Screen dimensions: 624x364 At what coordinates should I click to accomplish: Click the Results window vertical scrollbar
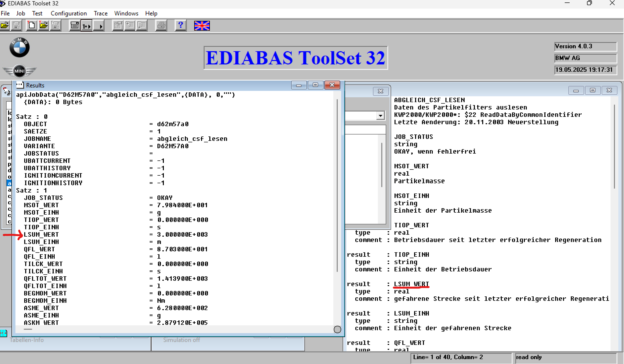(x=337, y=186)
